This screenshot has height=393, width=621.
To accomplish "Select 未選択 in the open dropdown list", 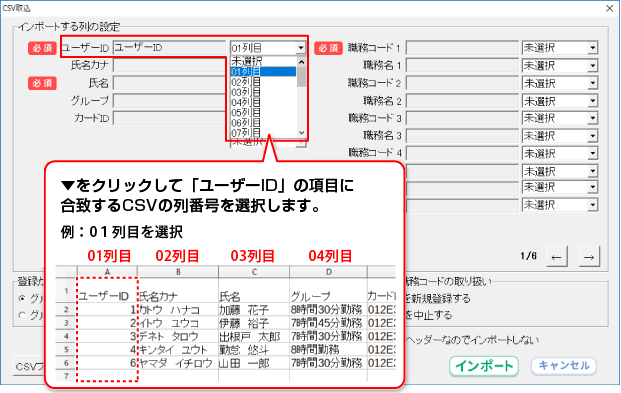I will point(263,61).
